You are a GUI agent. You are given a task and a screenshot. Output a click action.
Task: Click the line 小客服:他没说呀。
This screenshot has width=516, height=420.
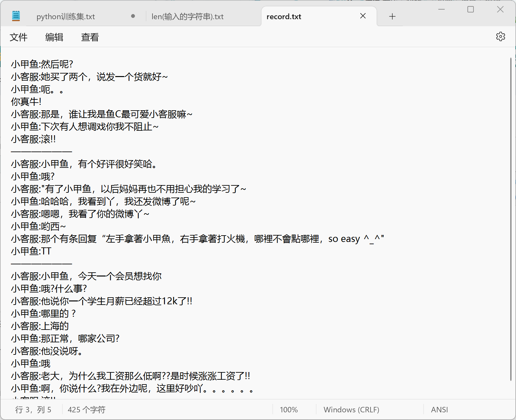click(x=48, y=351)
